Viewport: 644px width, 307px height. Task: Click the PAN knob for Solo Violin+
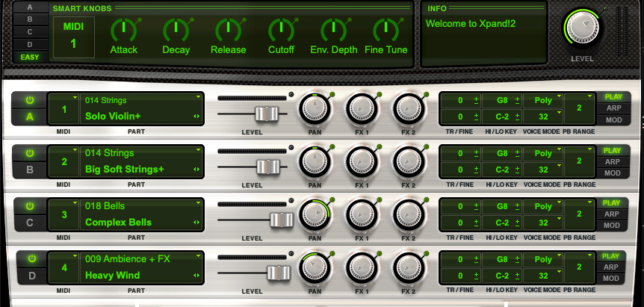coord(315,108)
